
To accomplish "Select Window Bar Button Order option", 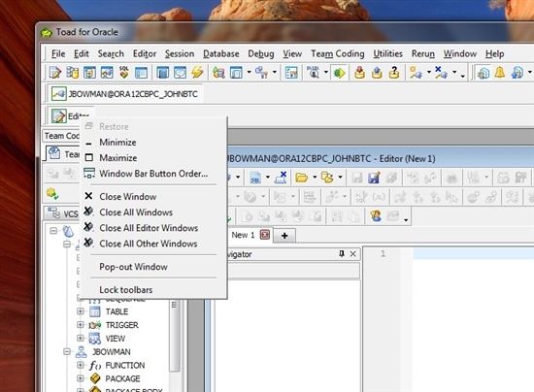I will 153,174.
